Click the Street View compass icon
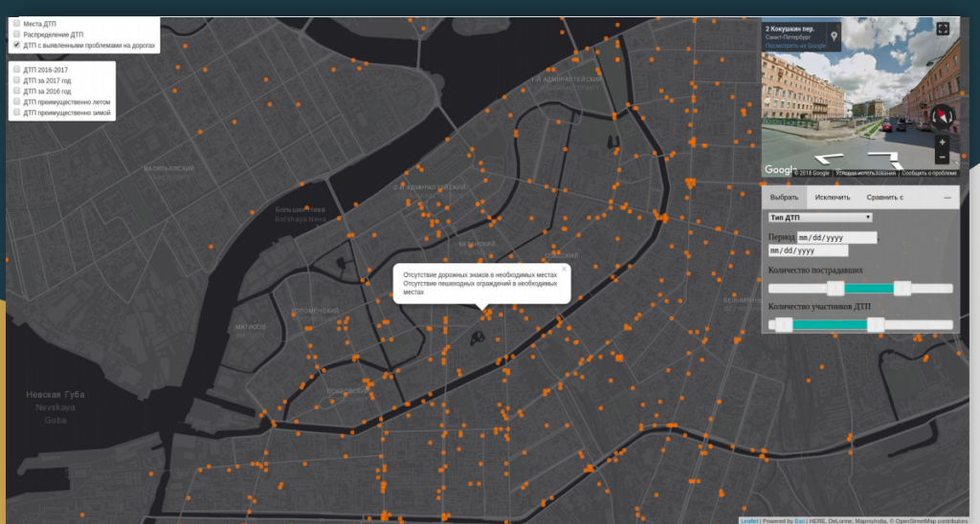 point(943,117)
